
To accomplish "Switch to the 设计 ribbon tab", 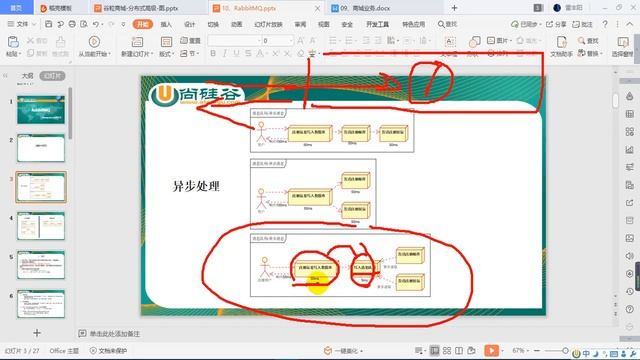I will tap(189, 24).
